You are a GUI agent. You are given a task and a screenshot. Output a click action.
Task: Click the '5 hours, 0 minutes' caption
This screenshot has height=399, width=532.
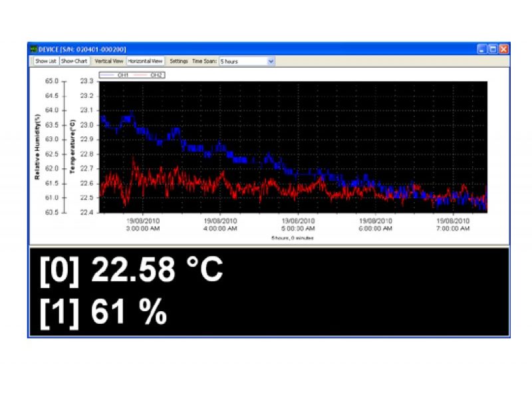[293, 238]
